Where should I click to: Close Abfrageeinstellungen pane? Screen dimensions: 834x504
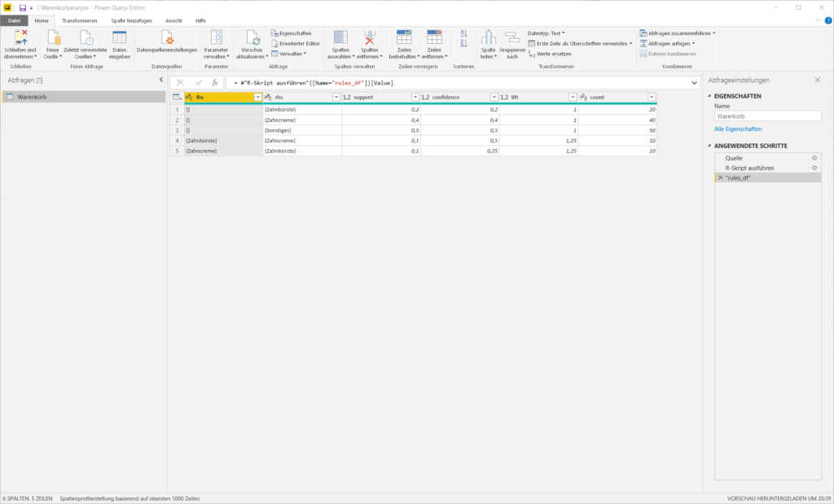point(818,81)
